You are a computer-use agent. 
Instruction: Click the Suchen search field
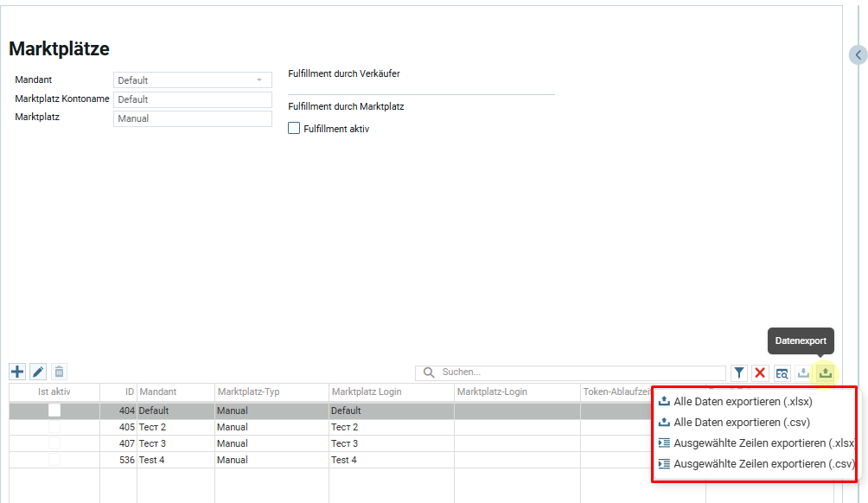coord(579,372)
